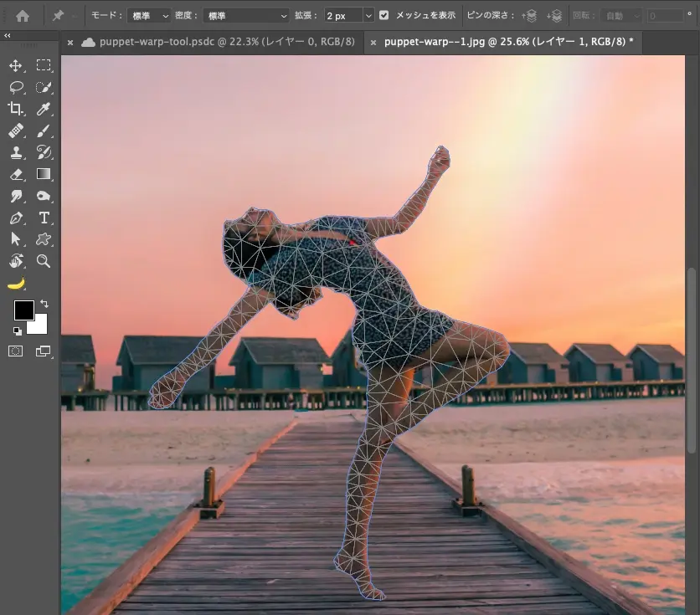This screenshot has width=700, height=615.
Task: Choose the Pen tool
Action: coord(16,218)
